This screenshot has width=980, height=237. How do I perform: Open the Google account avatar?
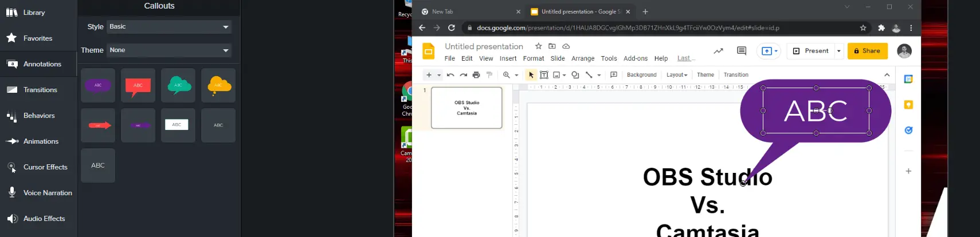pos(904,51)
